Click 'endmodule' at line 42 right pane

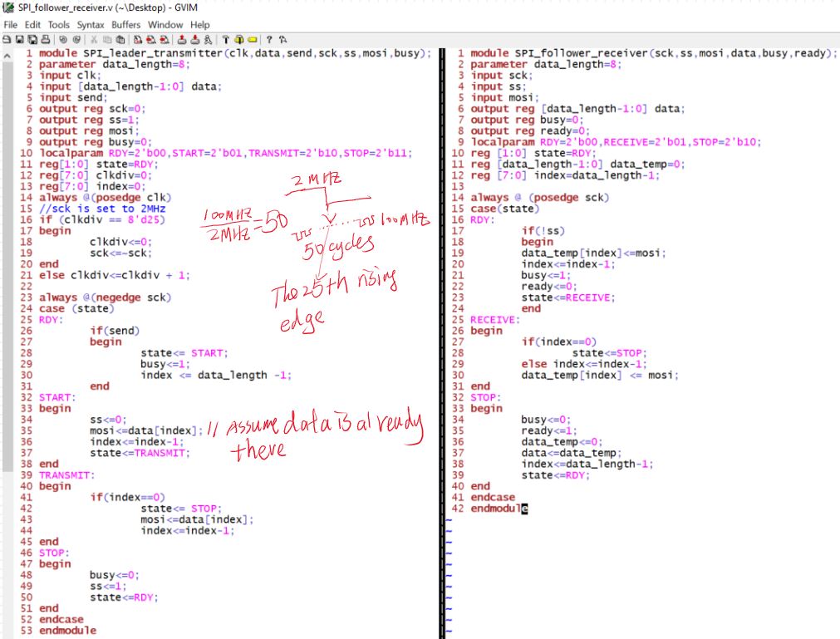point(499,509)
